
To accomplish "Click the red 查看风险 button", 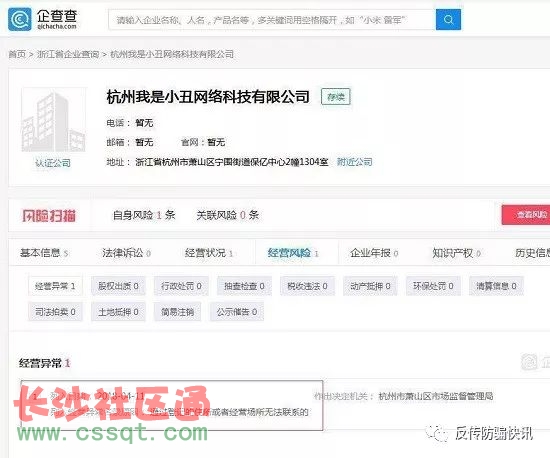I will (526, 215).
